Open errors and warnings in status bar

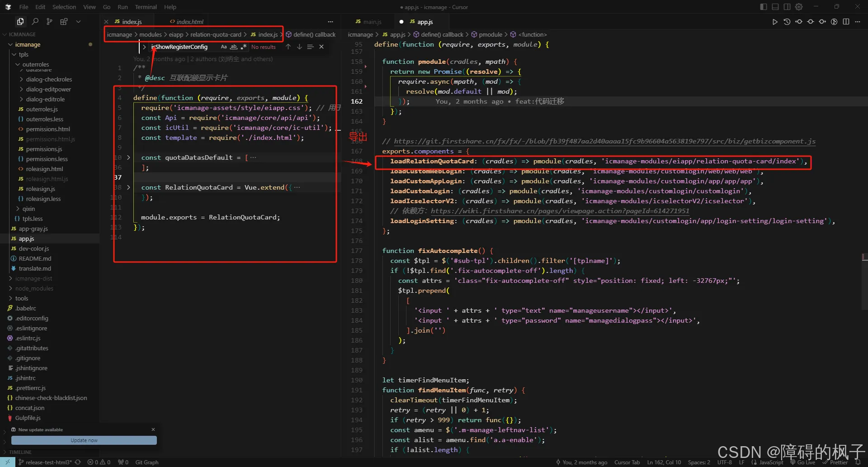coord(99,462)
